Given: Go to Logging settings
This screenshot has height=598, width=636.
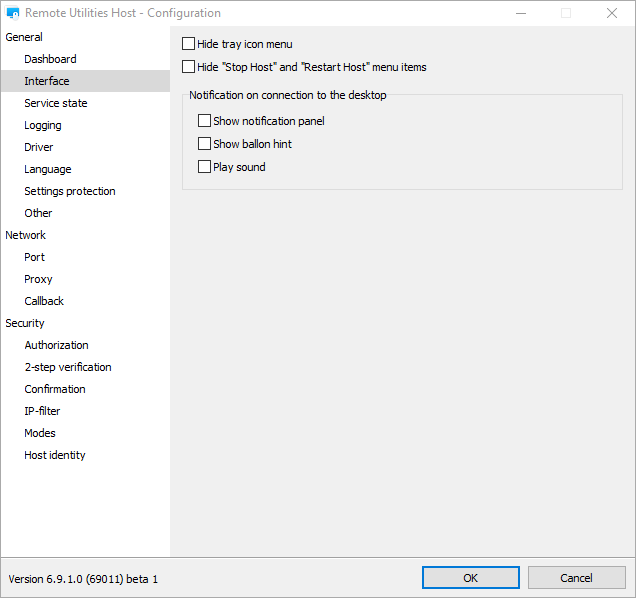Looking at the screenshot, I should click(43, 125).
